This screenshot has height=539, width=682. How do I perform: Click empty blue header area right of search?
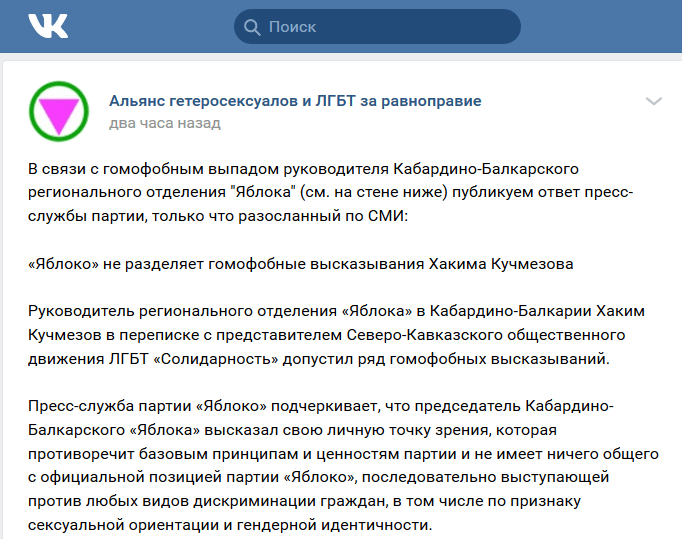tap(600, 27)
